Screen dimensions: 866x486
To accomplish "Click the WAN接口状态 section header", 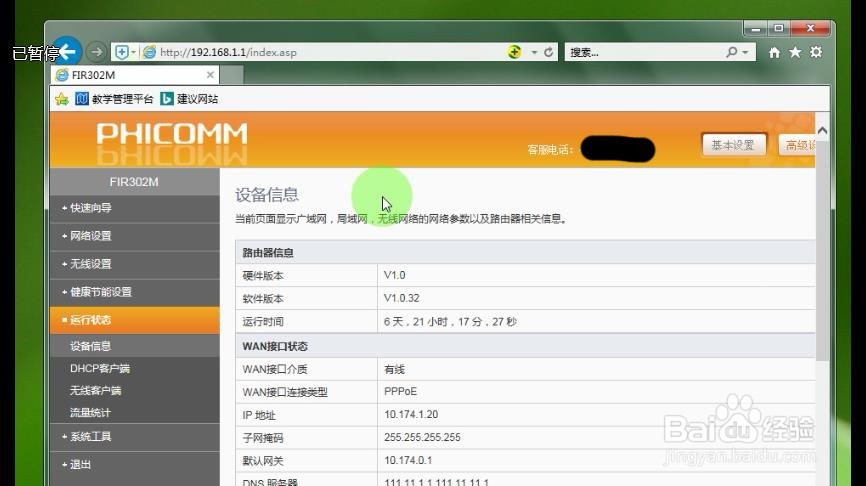I will [275, 346].
